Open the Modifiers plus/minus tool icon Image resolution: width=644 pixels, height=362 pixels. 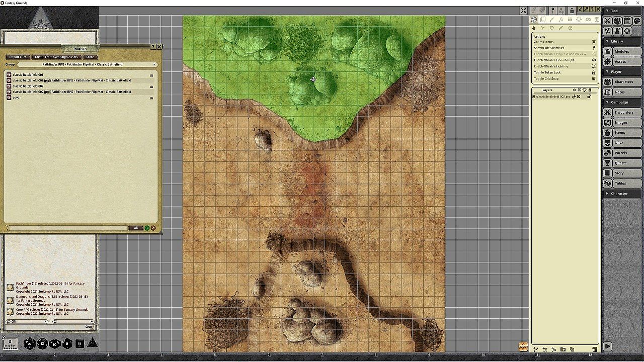pyautogui.click(x=608, y=31)
